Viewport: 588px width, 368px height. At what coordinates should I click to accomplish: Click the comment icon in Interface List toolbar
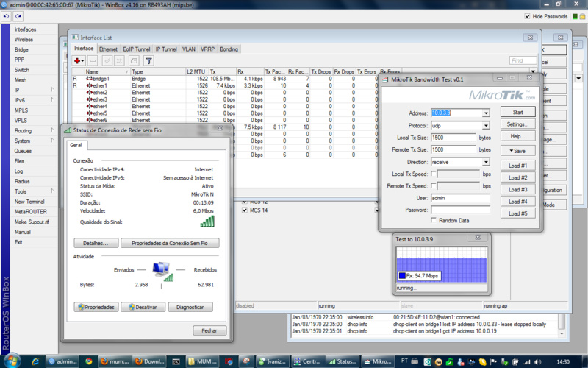[134, 60]
